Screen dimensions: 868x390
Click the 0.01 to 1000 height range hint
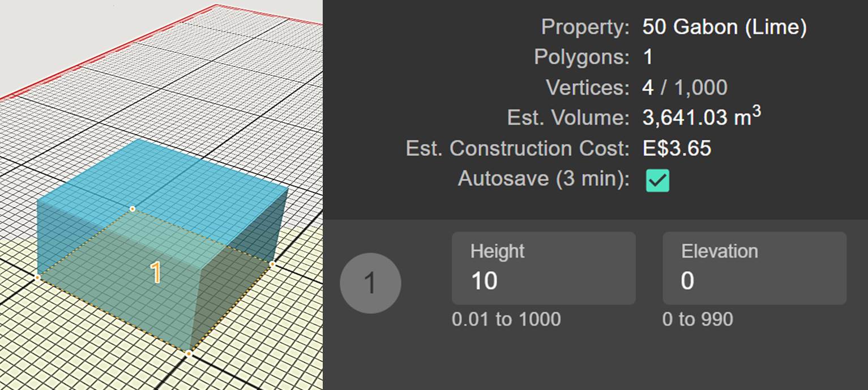(506, 319)
